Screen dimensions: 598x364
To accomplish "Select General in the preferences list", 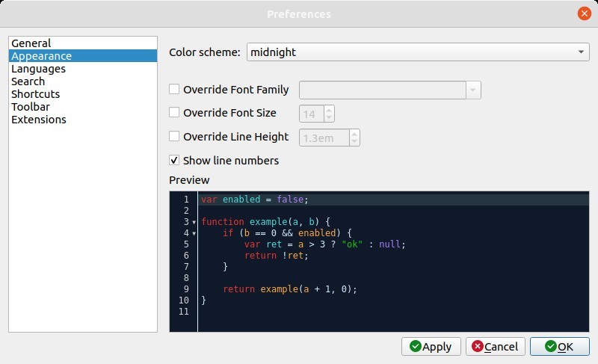I will [31, 43].
